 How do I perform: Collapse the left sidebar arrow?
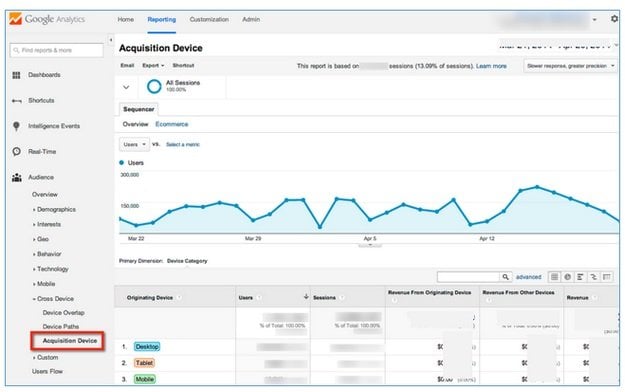[111, 40]
